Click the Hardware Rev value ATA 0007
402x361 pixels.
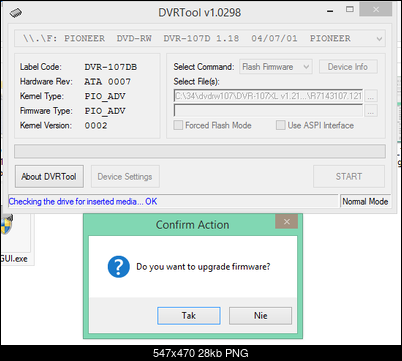click(108, 82)
